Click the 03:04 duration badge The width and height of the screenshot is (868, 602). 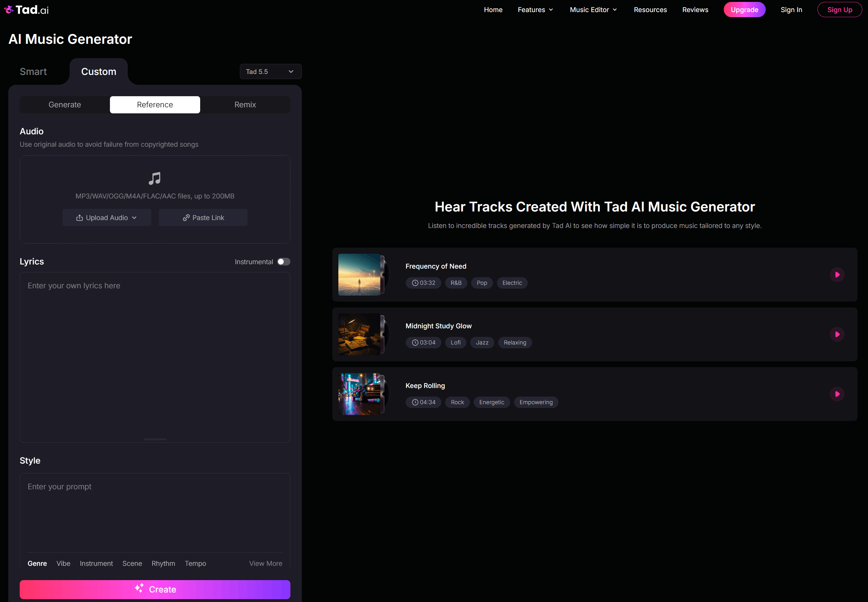click(424, 343)
